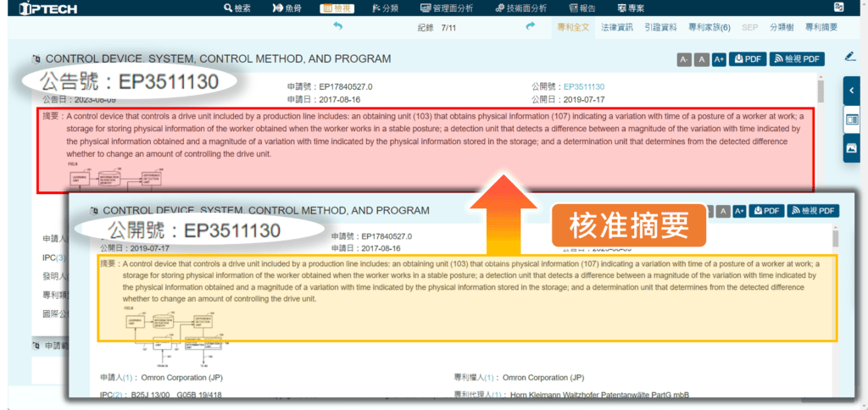The image size is (868, 410).
Task: Open the side panel layout view icon
Action: (x=852, y=119)
